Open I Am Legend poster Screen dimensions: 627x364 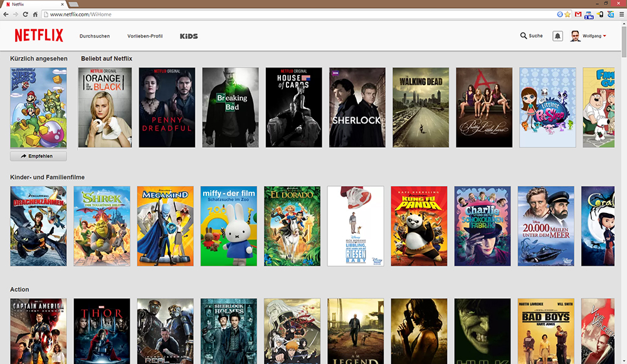(x=356, y=331)
